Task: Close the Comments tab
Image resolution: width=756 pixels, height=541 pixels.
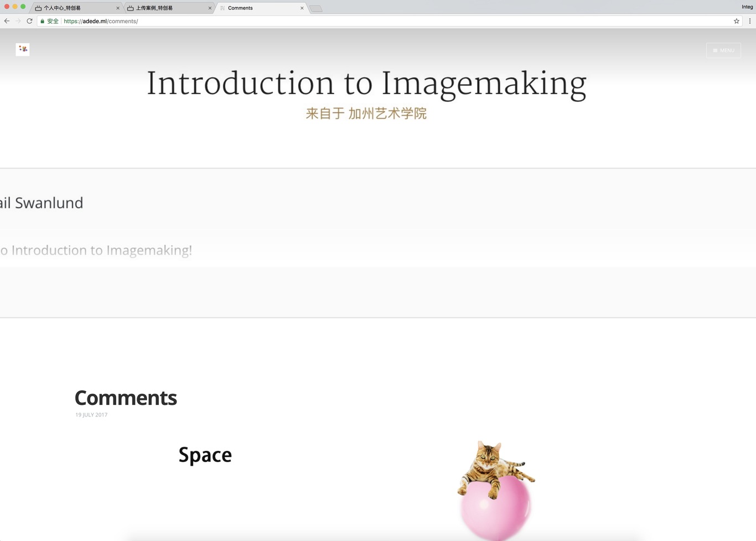Action: 302,8
